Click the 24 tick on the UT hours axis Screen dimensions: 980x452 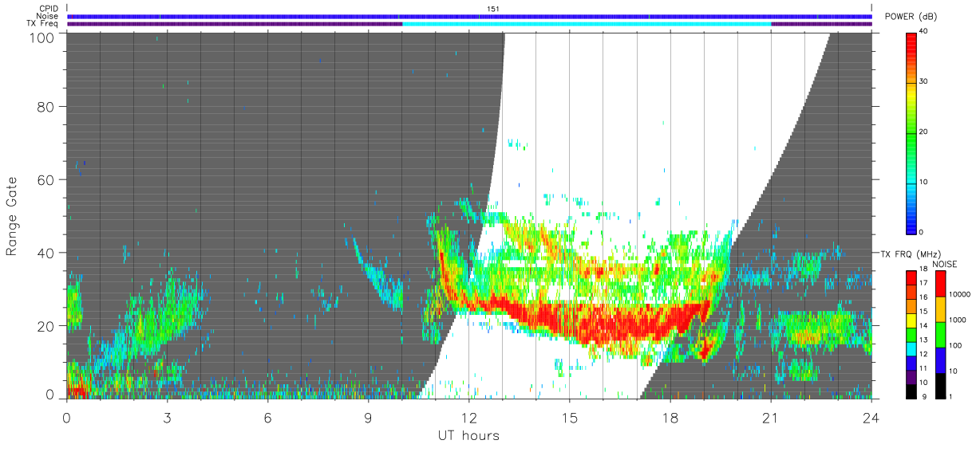pos(871,417)
